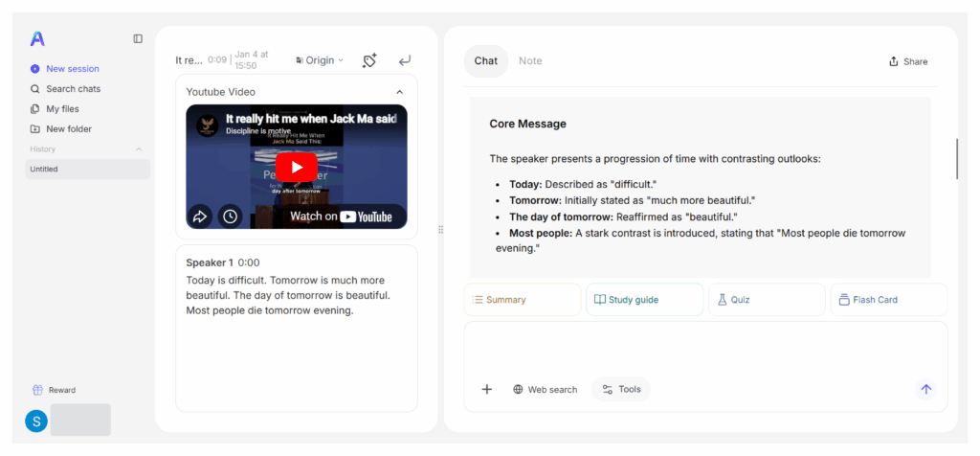Click the plus attachment icon
Viewport: 980px width, 456px height.
point(487,390)
